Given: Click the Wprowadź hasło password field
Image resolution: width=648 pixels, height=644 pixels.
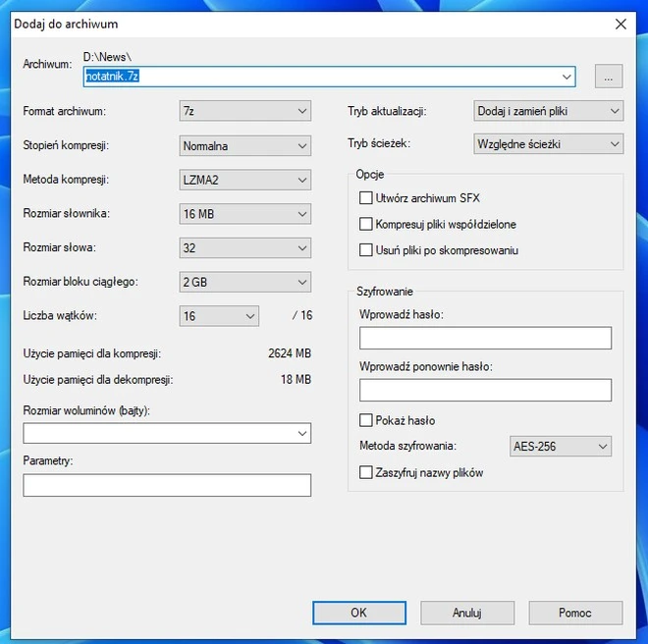Looking at the screenshot, I should tap(485, 339).
